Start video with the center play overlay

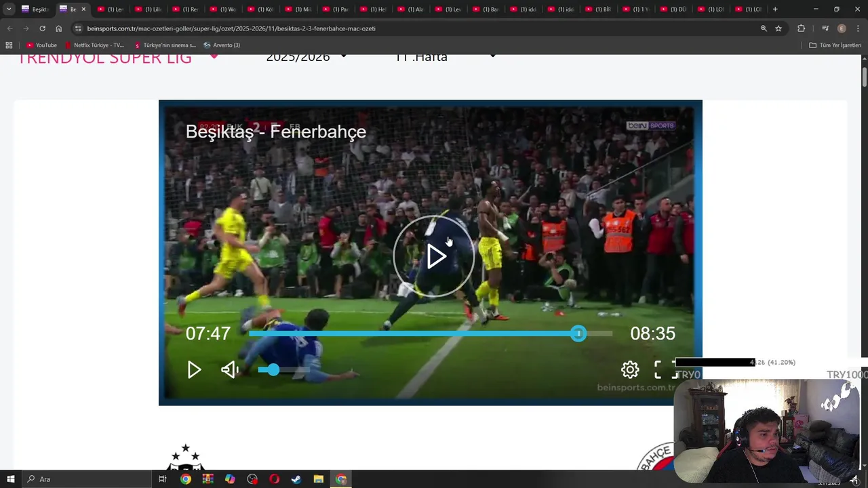[434, 256]
